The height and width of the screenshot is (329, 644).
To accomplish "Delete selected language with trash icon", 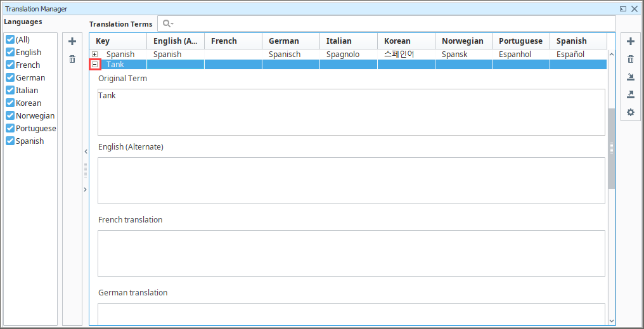I will coord(72,59).
